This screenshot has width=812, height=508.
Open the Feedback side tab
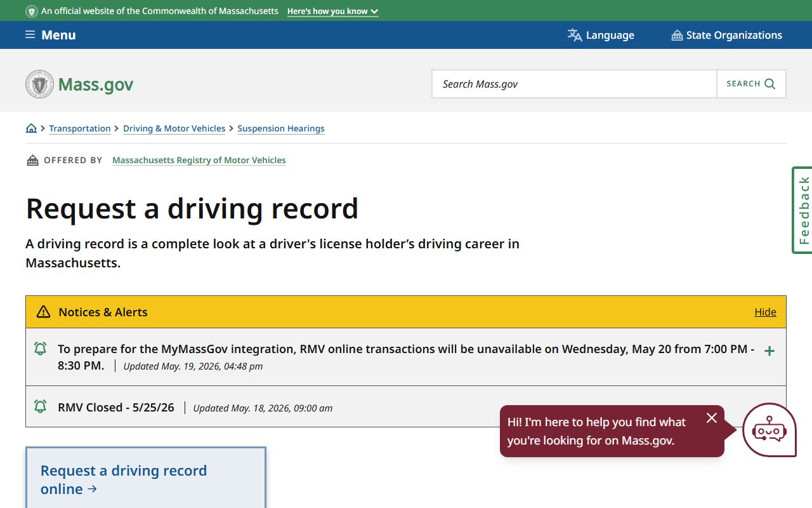802,210
